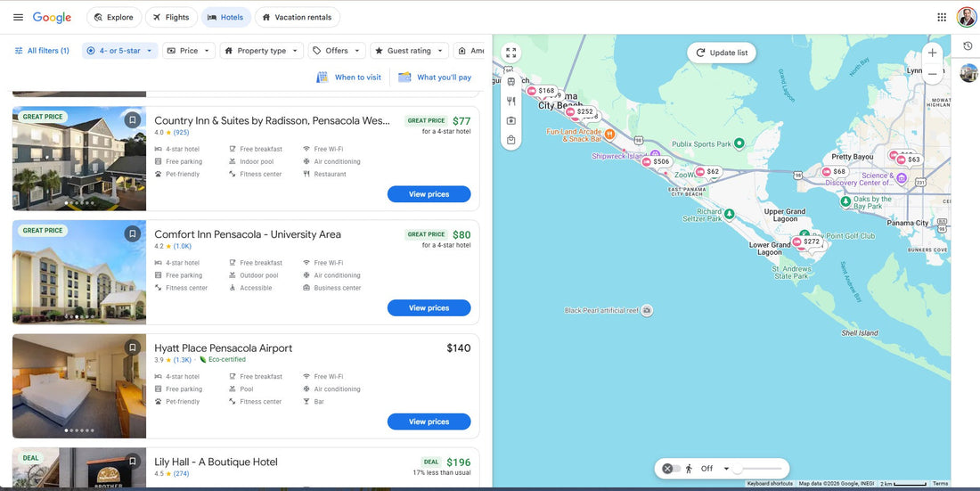The image size is (980, 491).
Task: Open All filters (1) panel
Action: point(42,51)
